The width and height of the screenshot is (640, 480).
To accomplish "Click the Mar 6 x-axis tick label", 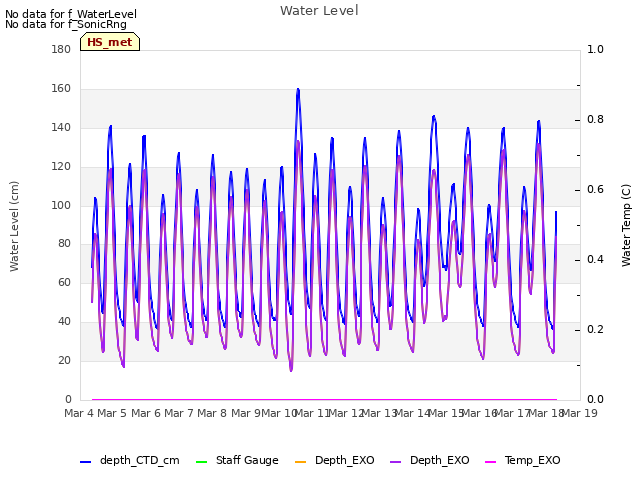I will coord(146,413).
